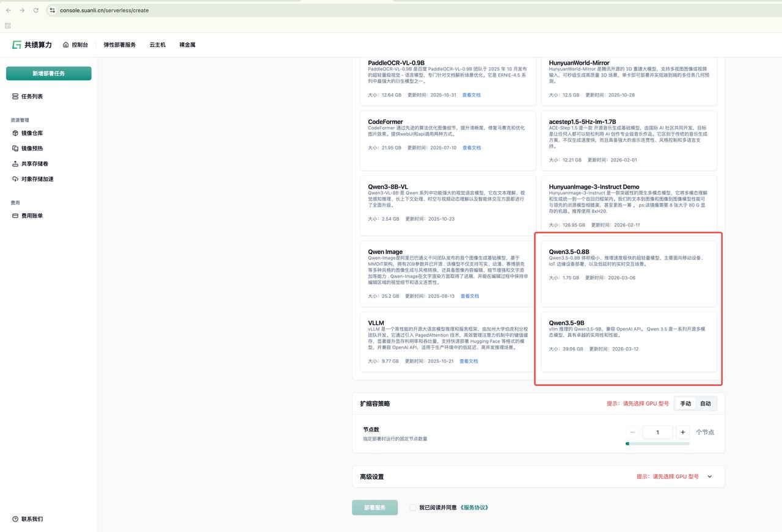The image size is (782, 532).
Task: Click the 新增部署任务 button
Action: point(49,73)
